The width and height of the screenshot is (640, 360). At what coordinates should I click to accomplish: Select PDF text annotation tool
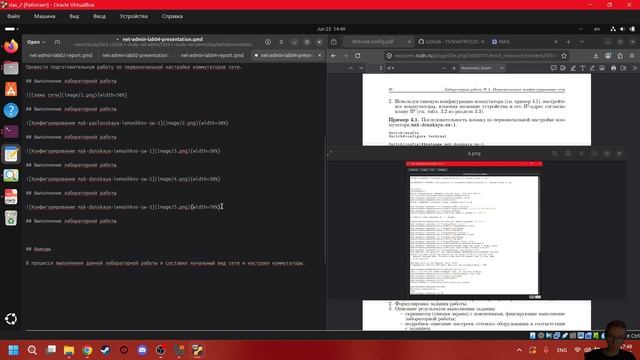pos(582,68)
